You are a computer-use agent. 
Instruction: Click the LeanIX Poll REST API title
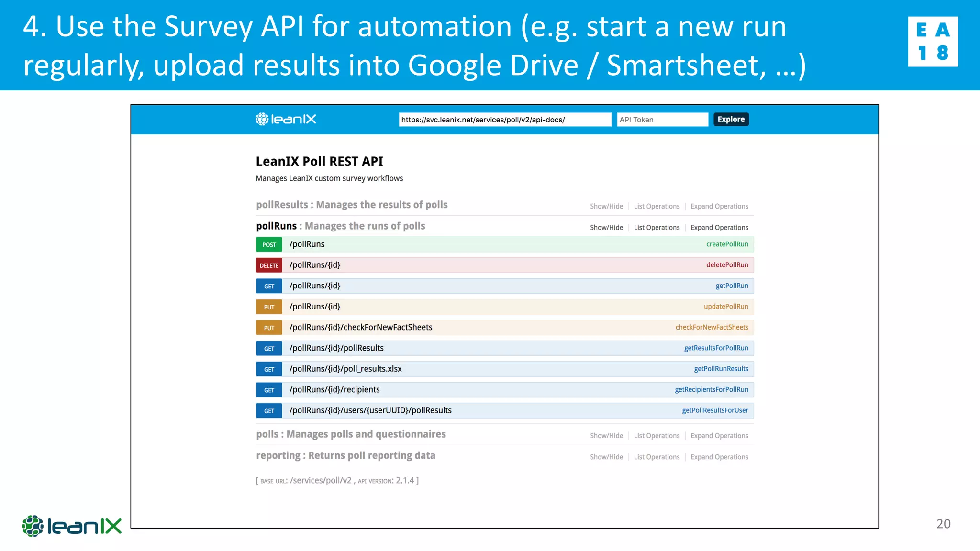(319, 162)
